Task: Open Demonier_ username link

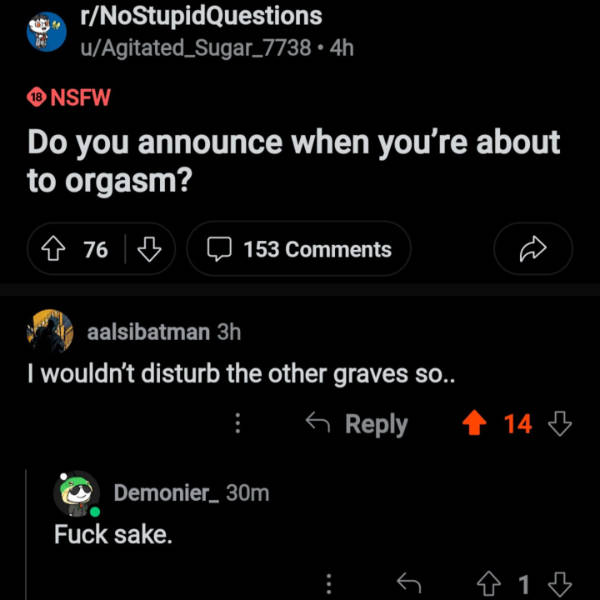Action: point(165,493)
